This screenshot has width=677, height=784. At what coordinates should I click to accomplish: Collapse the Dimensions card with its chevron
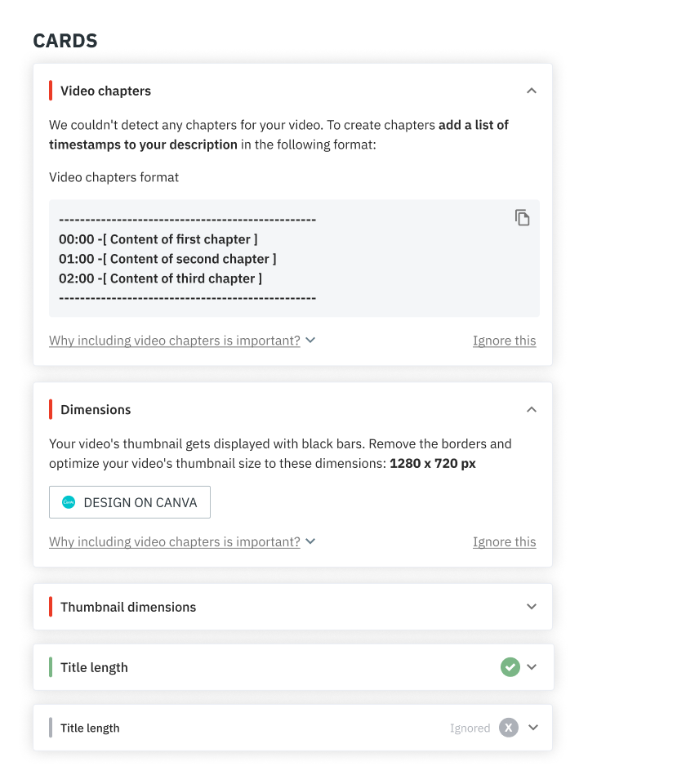pyautogui.click(x=532, y=409)
